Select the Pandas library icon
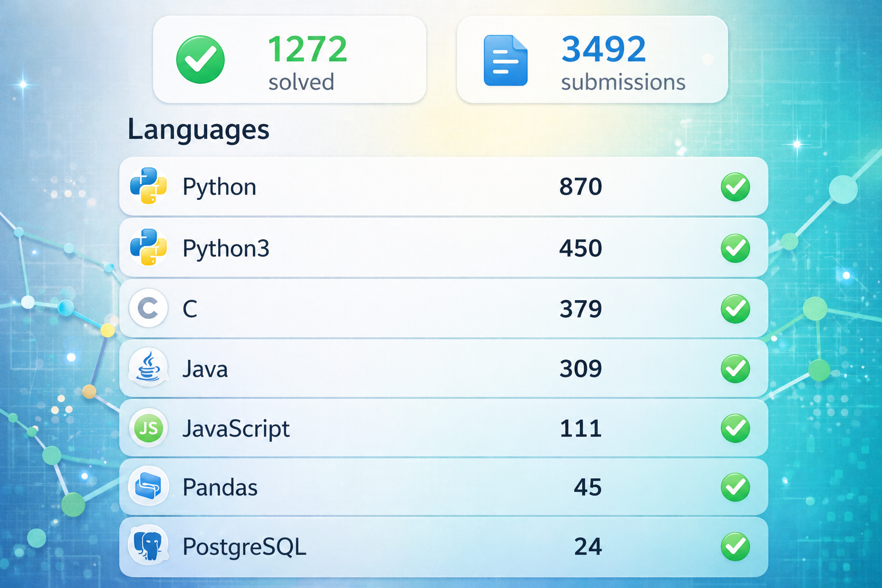This screenshot has height=588, width=882. coord(148,487)
